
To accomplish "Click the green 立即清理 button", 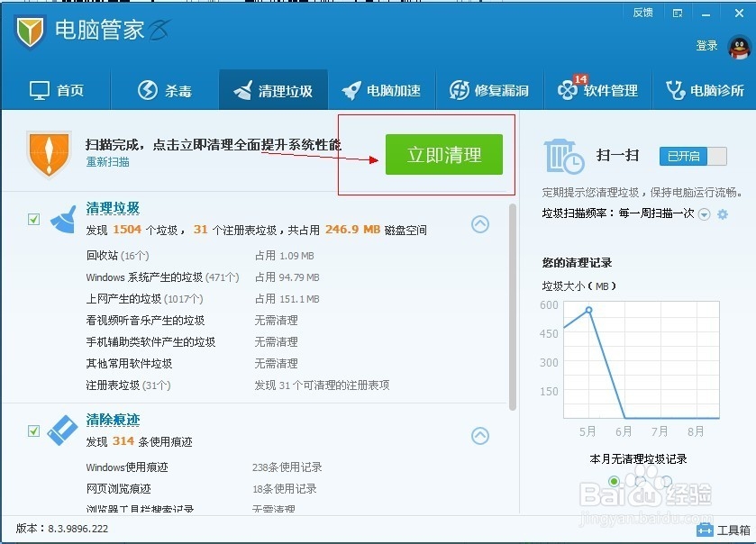I will (x=445, y=154).
